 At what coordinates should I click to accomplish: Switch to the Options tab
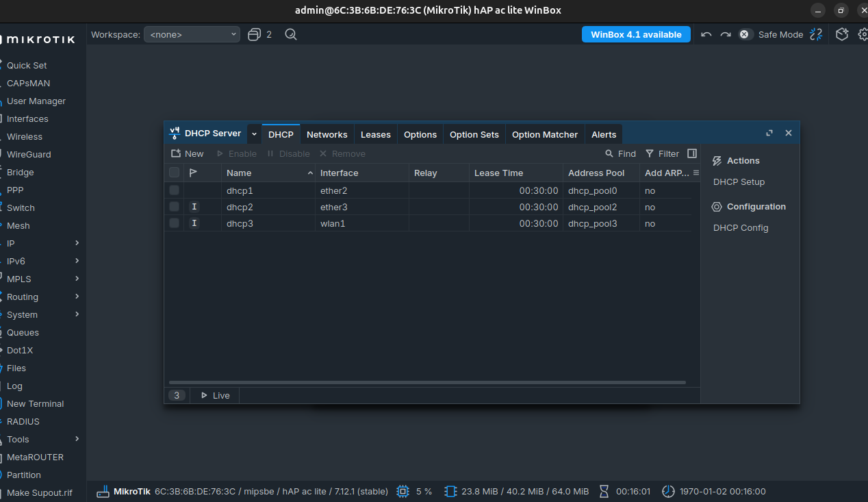pos(420,134)
